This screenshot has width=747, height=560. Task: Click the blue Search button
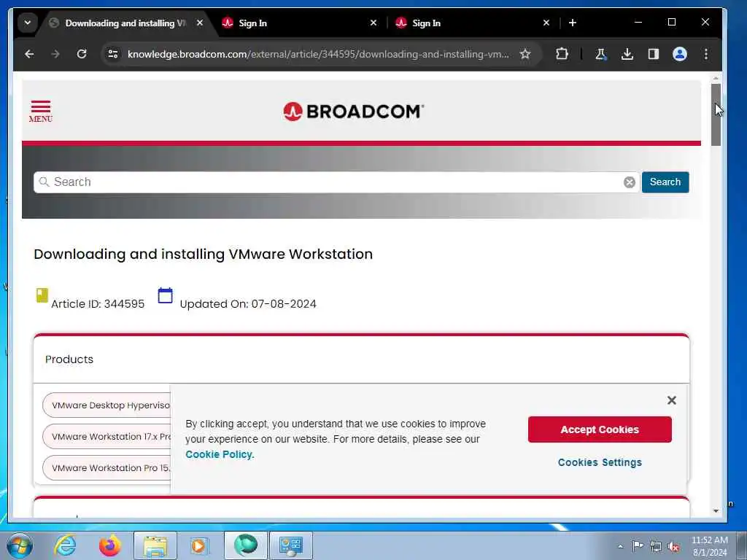(x=665, y=182)
